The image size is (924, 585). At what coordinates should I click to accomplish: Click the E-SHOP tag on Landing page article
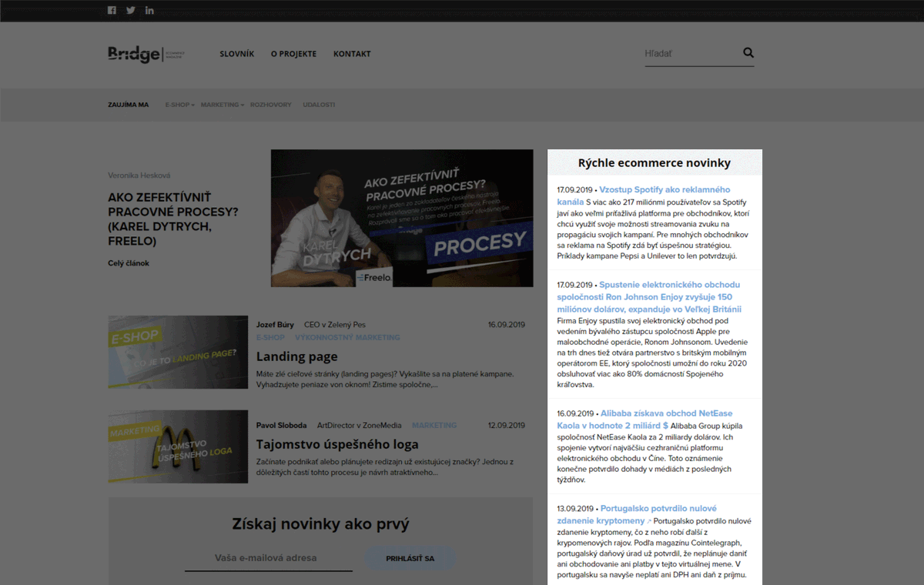pos(270,337)
